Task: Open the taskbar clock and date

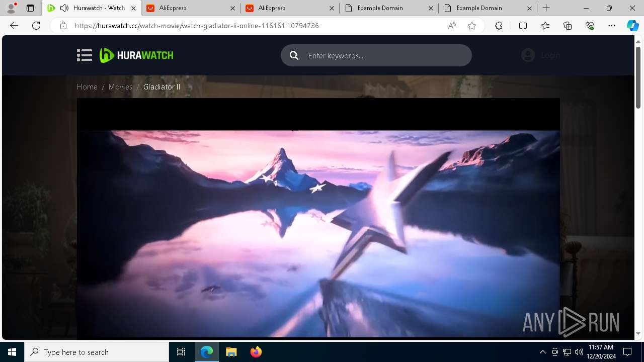Action: [601, 352]
